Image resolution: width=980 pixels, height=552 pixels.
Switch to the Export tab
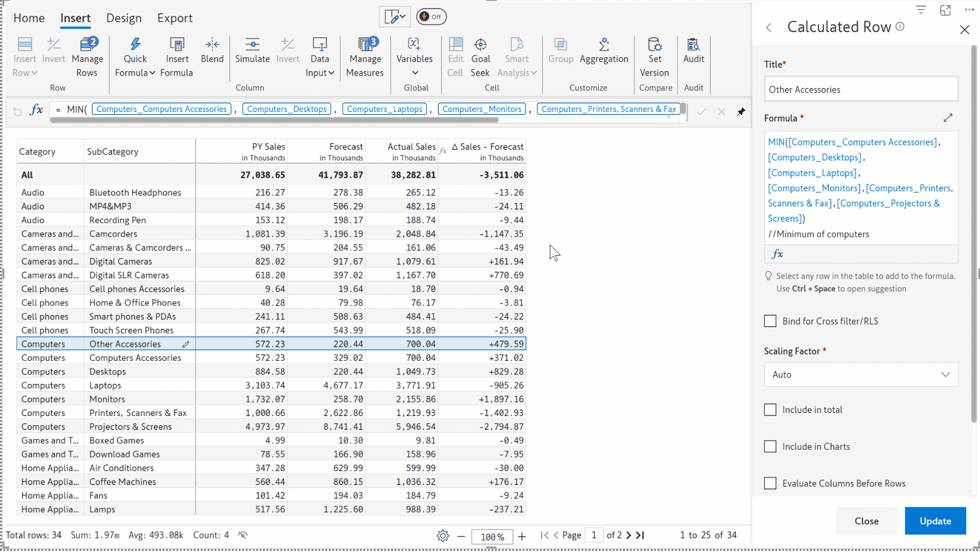point(175,18)
